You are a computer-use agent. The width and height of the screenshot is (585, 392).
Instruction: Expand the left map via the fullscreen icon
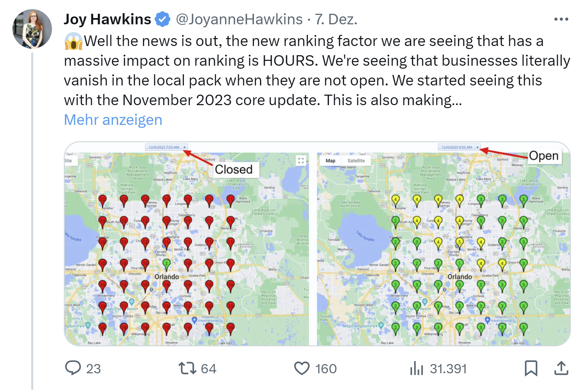(x=301, y=161)
